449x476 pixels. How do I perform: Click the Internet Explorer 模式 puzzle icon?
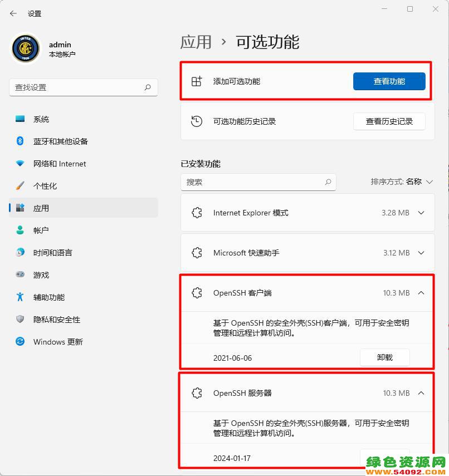click(x=197, y=213)
